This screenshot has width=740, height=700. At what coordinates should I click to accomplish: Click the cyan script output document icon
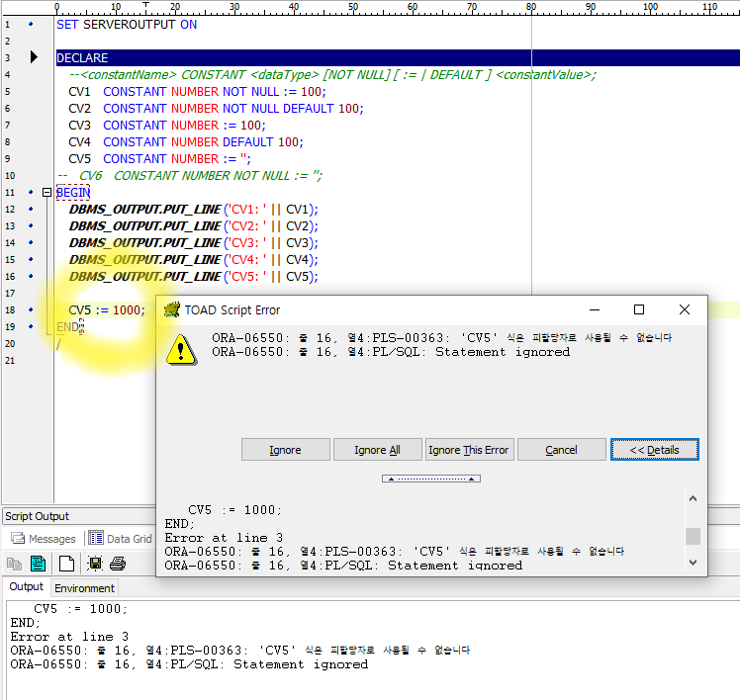tap(39, 564)
